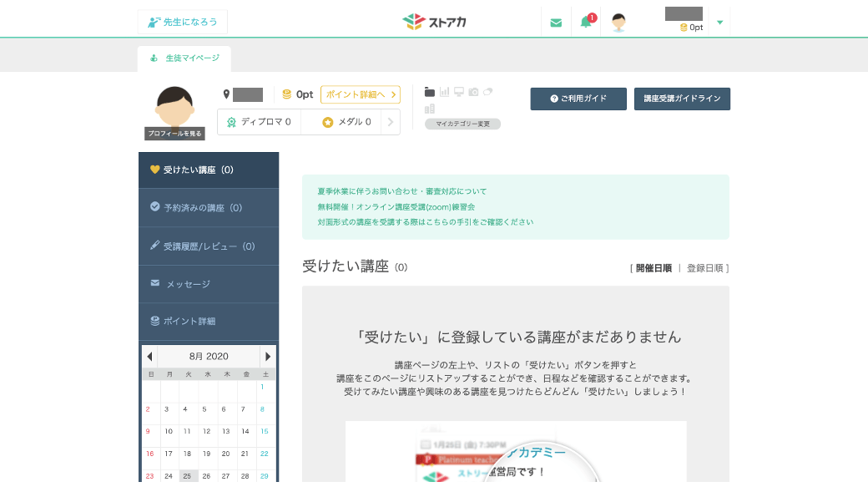Open notifications bell with red badge
868x487 pixels.
click(586, 23)
